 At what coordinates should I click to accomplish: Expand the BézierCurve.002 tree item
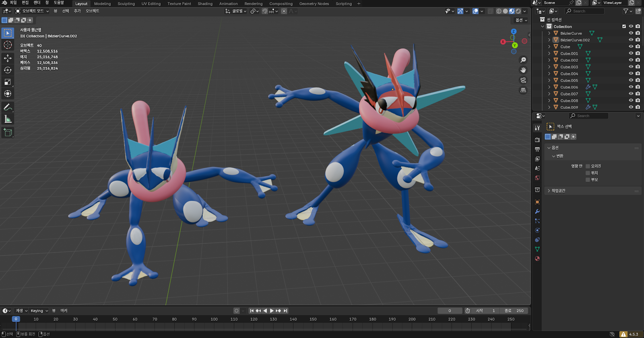(549, 40)
